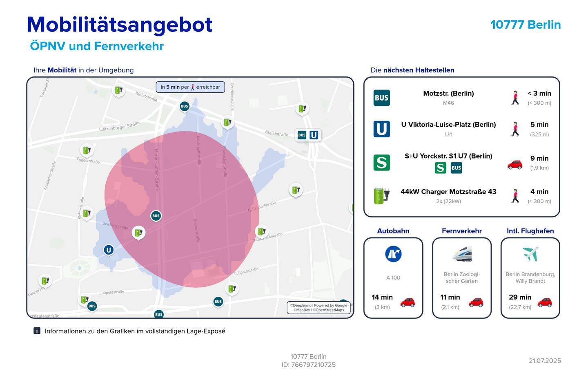The height and width of the screenshot is (385, 588).
Task: Click the walking person icon in Motzstr. row
Action: (515, 98)
